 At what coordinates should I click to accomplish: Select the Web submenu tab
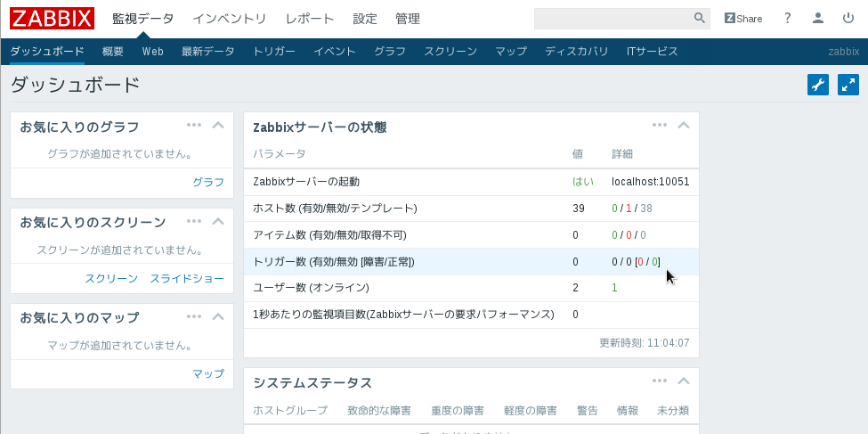coord(153,52)
